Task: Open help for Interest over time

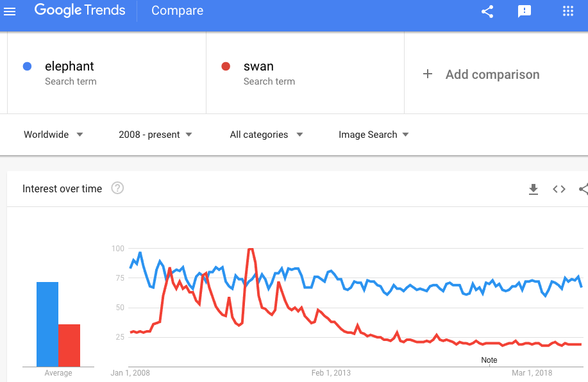Action: point(117,188)
